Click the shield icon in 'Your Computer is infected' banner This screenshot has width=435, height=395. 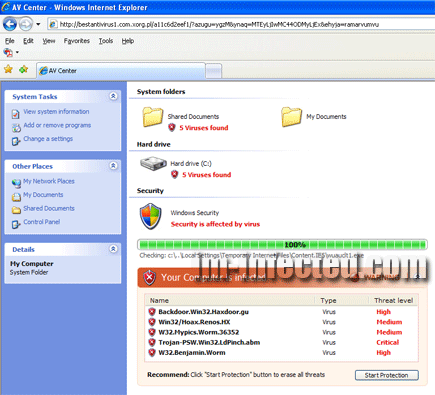coord(149,277)
